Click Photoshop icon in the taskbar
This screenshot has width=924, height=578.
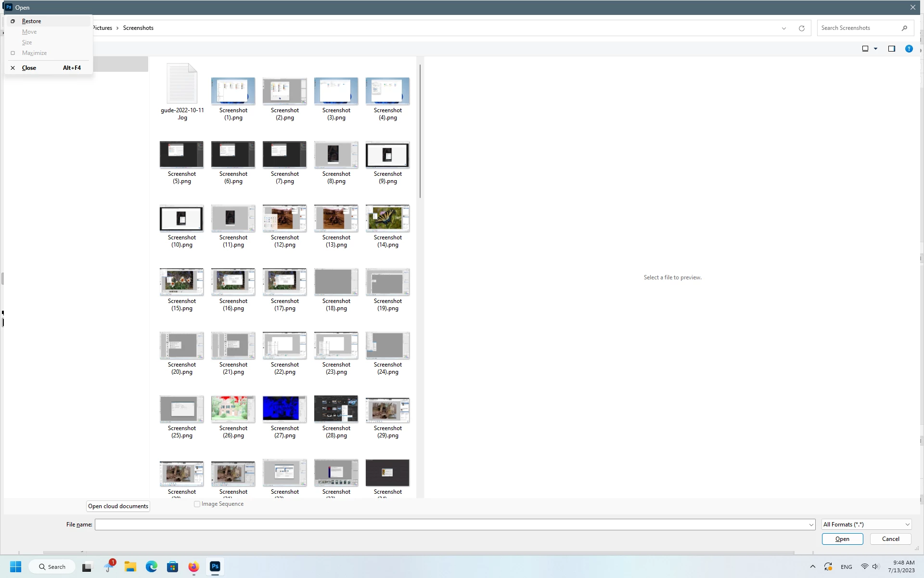coord(215,567)
